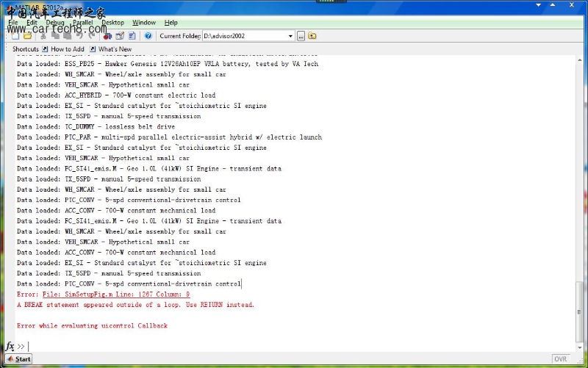Screen dimensions: 588x368
Task: Click the fx function browser icon
Action: [10, 346]
